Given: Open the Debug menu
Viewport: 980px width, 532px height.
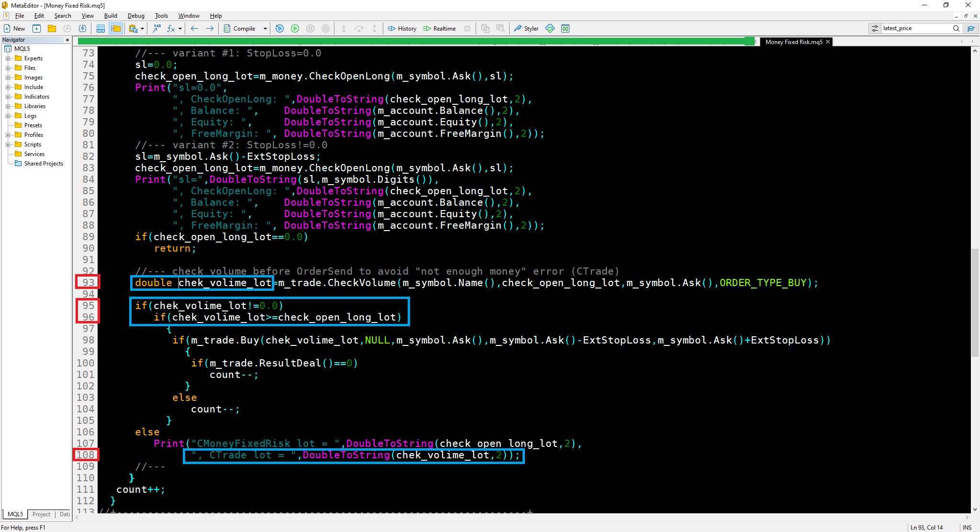Looking at the screenshot, I should click(136, 16).
